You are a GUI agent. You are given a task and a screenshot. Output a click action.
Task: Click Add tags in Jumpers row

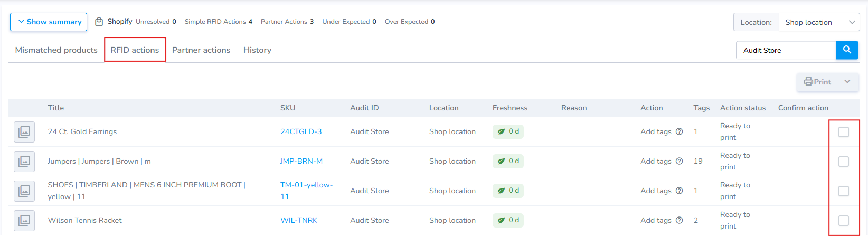[x=656, y=161]
